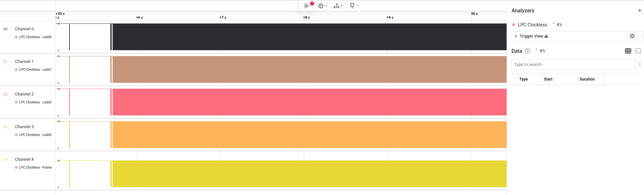This screenshot has width=644, height=195.
Task: Focus the Type to search field
Action: pos(573,64)
